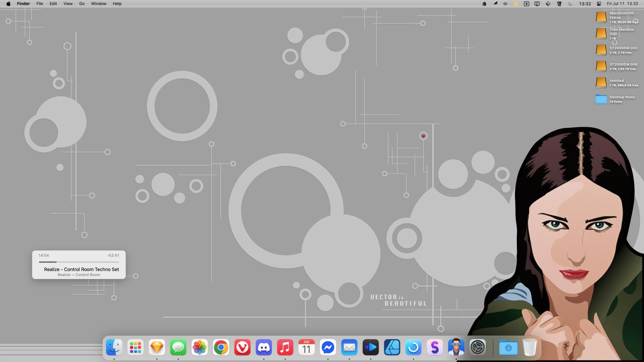Open the Downloads folder in the Dock

[507, 348]
